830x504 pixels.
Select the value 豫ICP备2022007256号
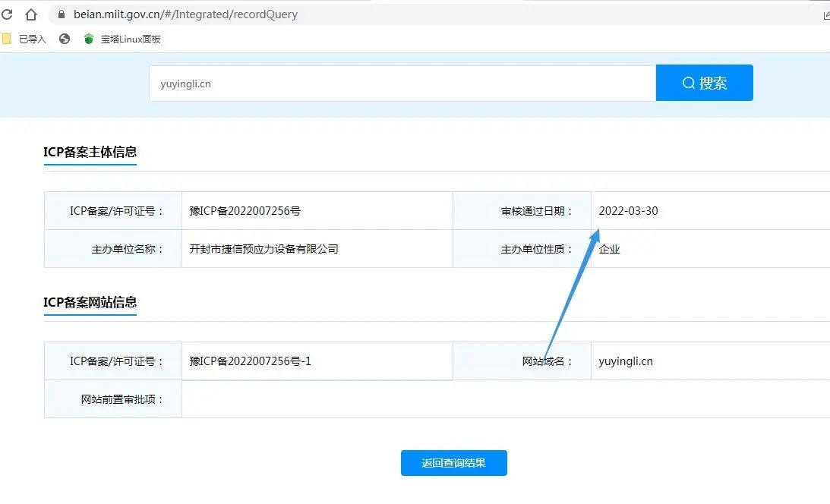point(245,211)
